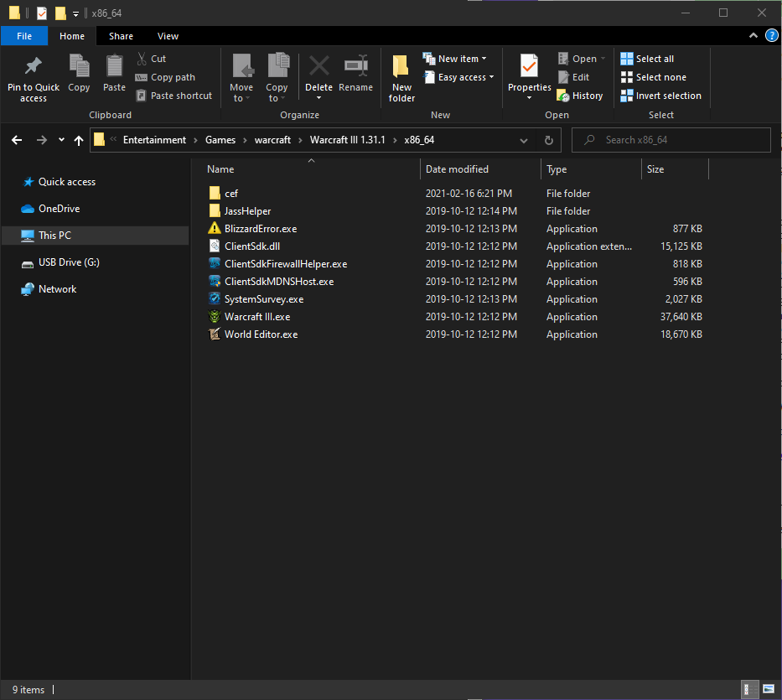Click warcraft in the address path
782x700 pixels.
(x=272, y=140)
